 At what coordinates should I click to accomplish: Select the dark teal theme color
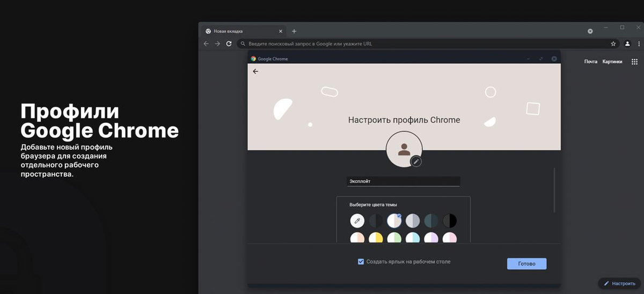431,220
